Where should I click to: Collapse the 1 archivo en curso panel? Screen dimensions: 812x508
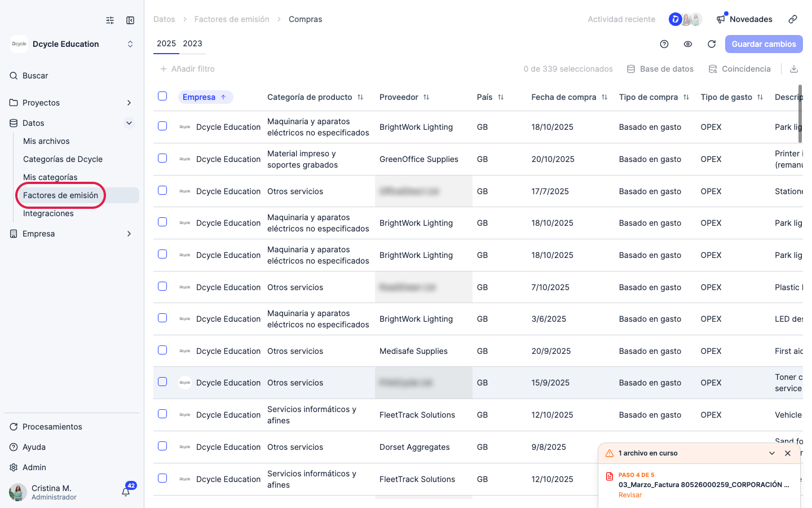click(772, 453)
